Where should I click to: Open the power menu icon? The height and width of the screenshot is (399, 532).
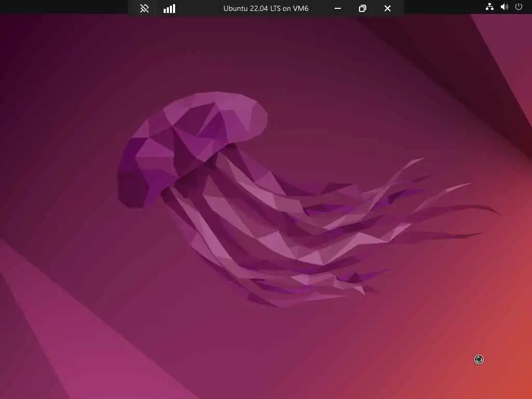(x=519, y=6)
